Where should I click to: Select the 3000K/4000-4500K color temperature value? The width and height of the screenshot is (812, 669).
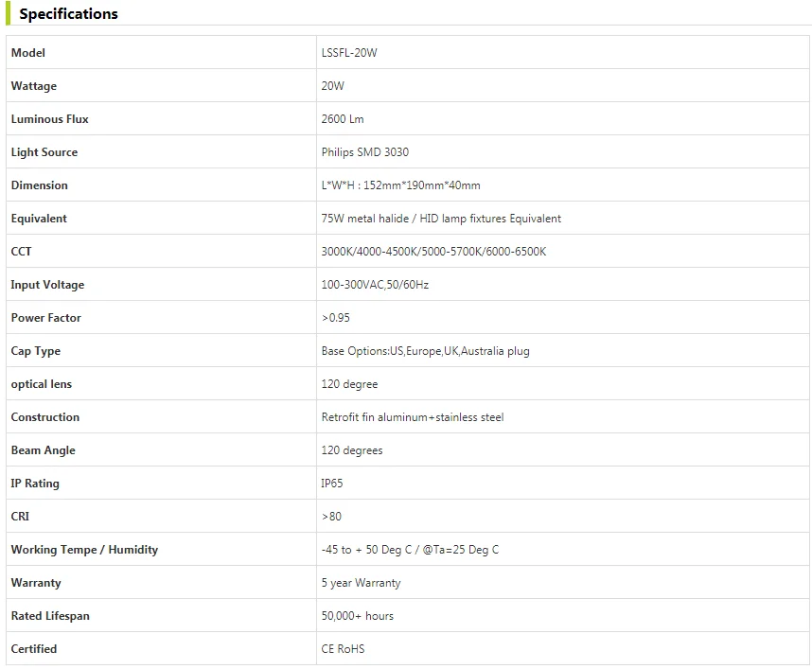pos(433,252)
